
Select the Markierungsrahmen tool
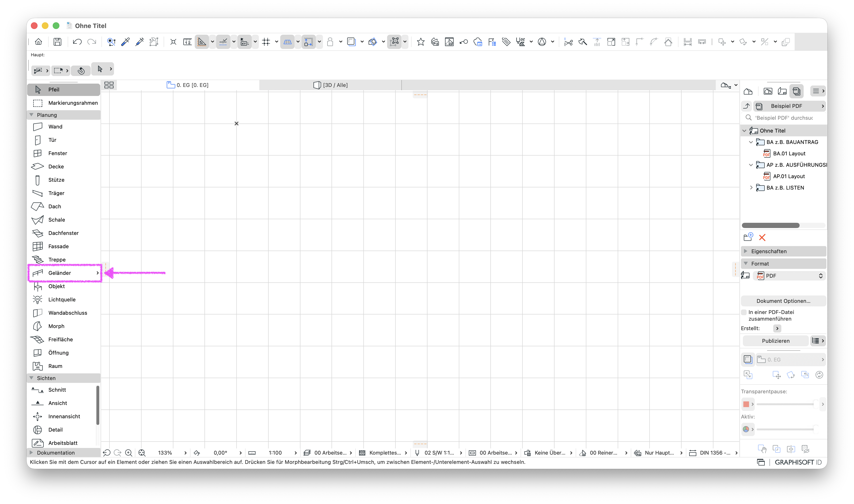63,103
